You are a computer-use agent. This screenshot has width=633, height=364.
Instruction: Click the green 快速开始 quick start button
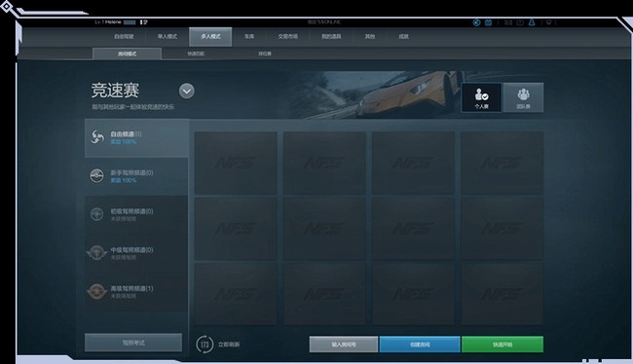pos(503,345)
